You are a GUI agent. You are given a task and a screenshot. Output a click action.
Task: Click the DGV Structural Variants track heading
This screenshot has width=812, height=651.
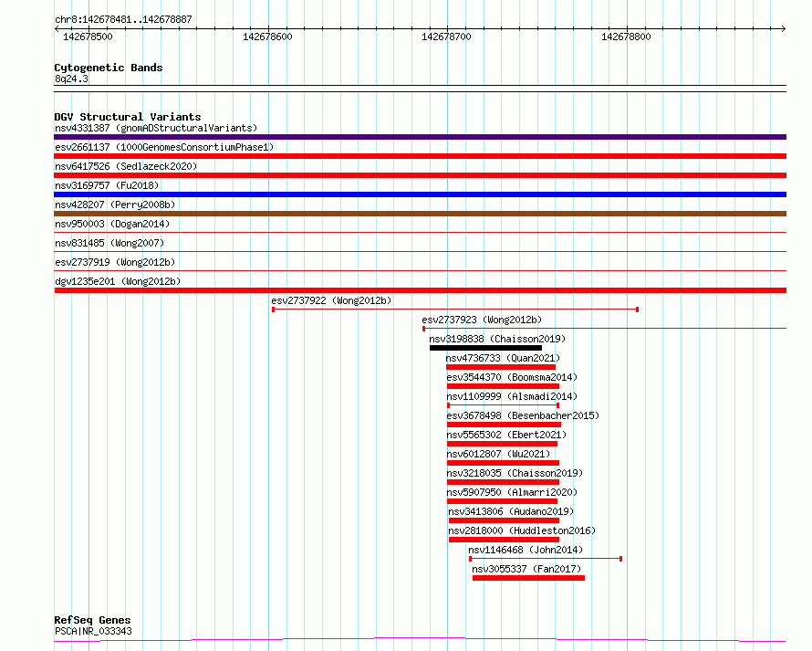coord(128,117)
